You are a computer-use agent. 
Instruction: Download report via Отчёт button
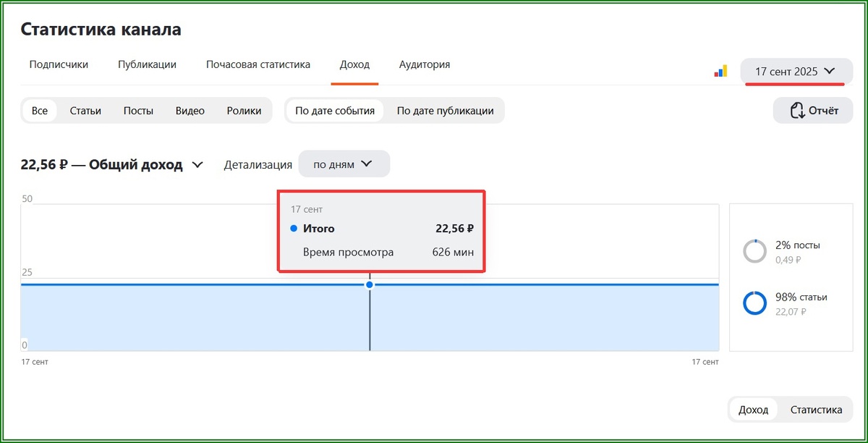813,111
